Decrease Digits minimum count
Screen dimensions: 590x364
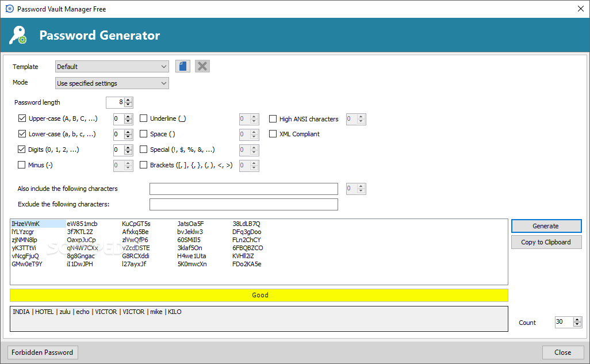pyautogui.click(x=128, y=152)
